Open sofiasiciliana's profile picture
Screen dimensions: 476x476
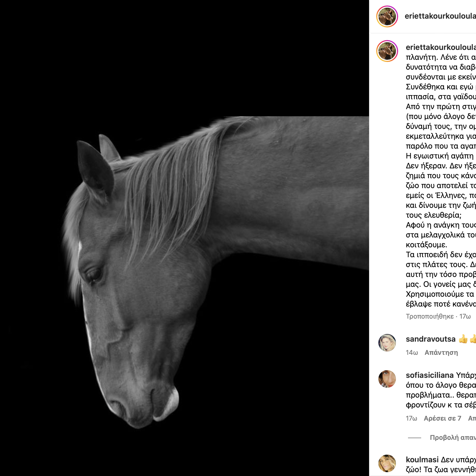tap(387, 379)
